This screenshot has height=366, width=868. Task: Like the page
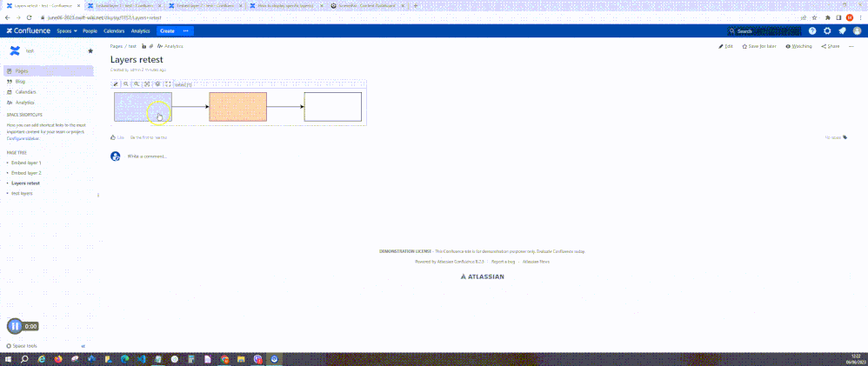click(117, 137)
